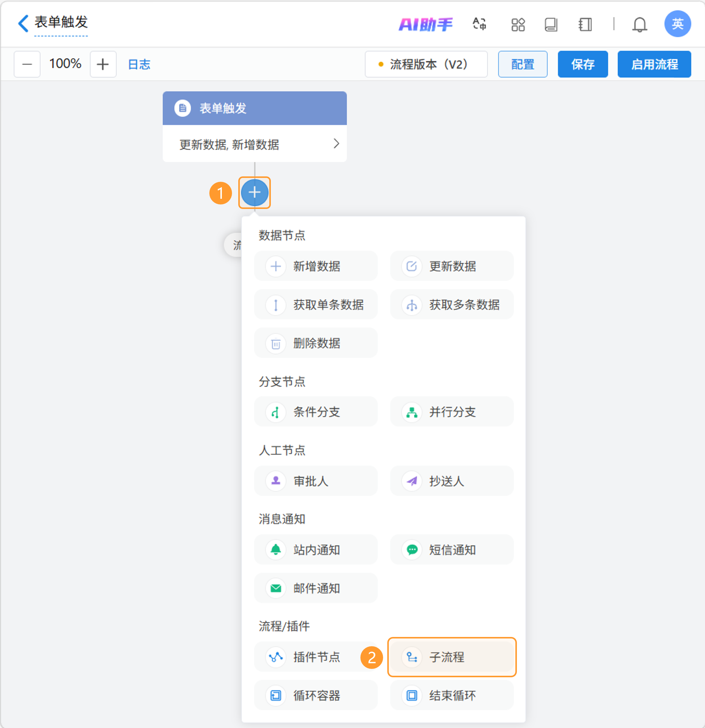Screen dimensions: 705x728
Task: Select the 子流程 node option
Action: 451,657
